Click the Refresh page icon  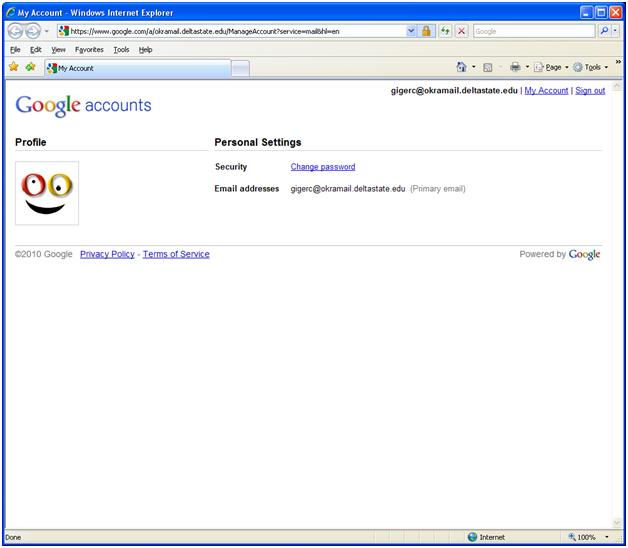[445, 31]
